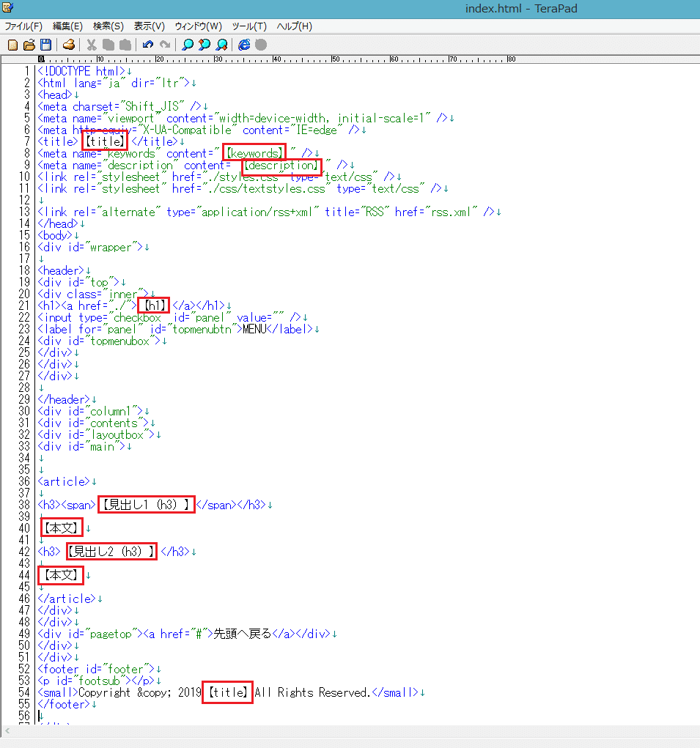Click the topmenubox div on line 24

coord(99,341)
